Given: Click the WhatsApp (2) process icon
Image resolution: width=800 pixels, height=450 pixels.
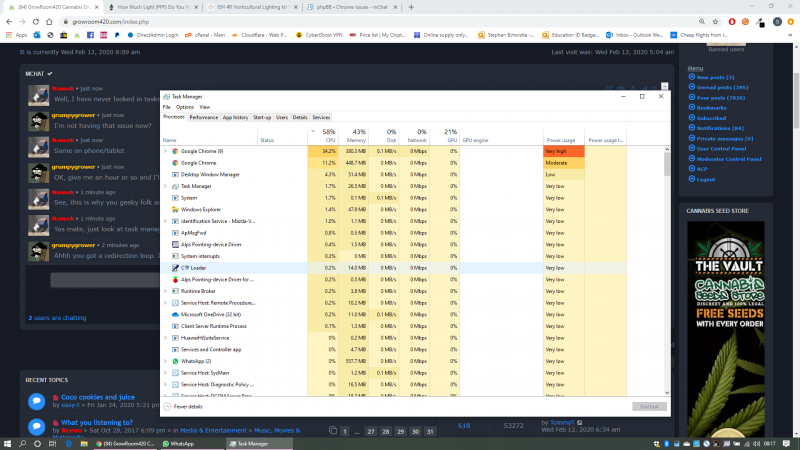Looking at the screenshot, I should point(175,361).
